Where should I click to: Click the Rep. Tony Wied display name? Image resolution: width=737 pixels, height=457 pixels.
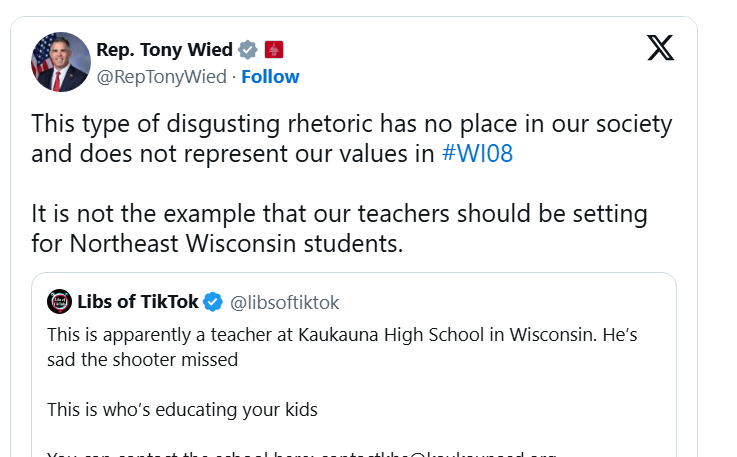click(x=164, y=49)
